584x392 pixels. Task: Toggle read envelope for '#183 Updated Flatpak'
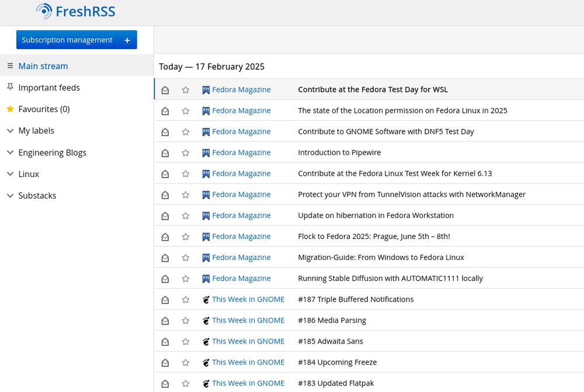[165, 383]
